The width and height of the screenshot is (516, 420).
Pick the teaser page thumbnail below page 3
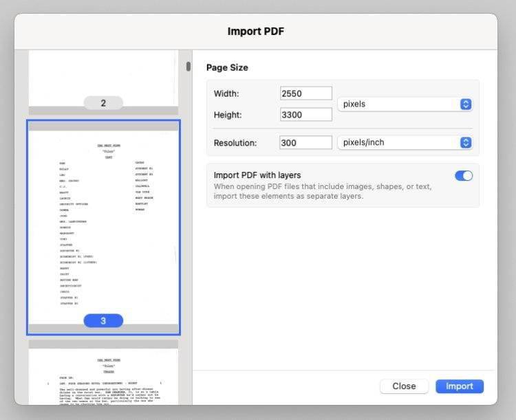[103, 375]
